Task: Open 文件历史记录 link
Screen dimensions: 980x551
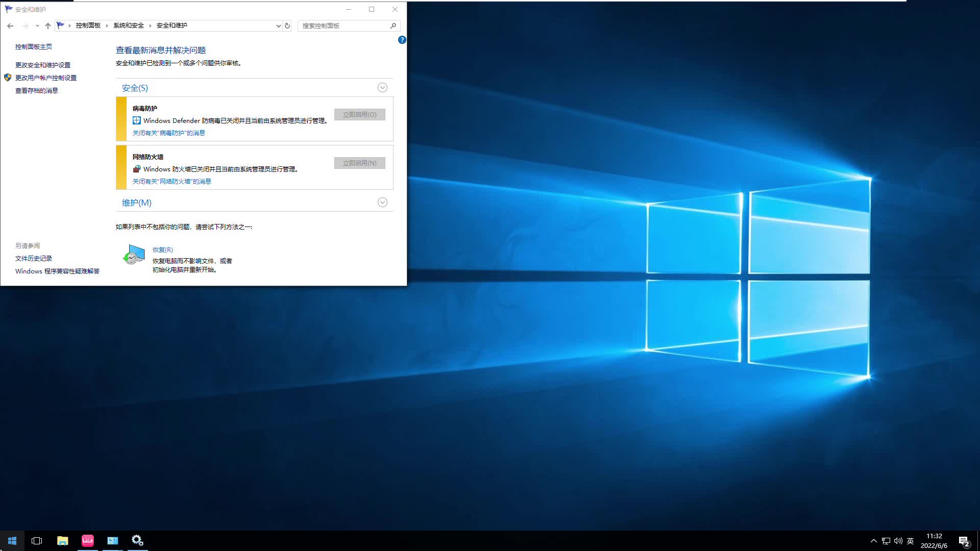Action: (x=34, y=258)
